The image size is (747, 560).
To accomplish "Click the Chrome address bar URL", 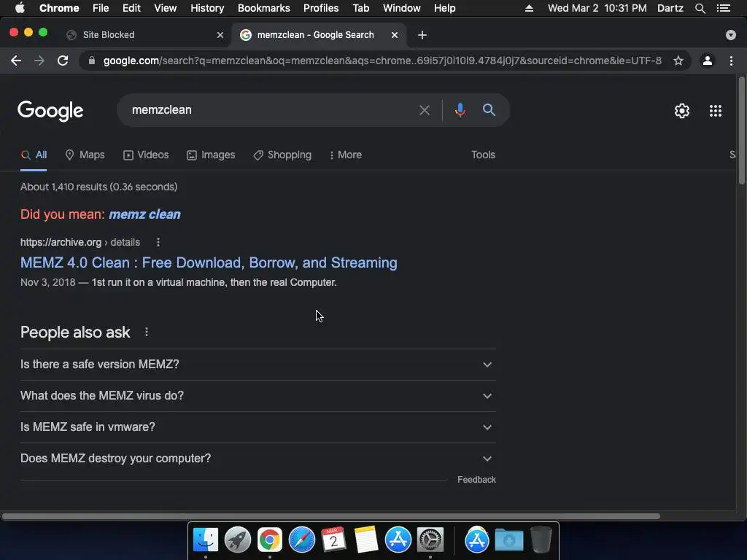I will [x=382, y=61].
